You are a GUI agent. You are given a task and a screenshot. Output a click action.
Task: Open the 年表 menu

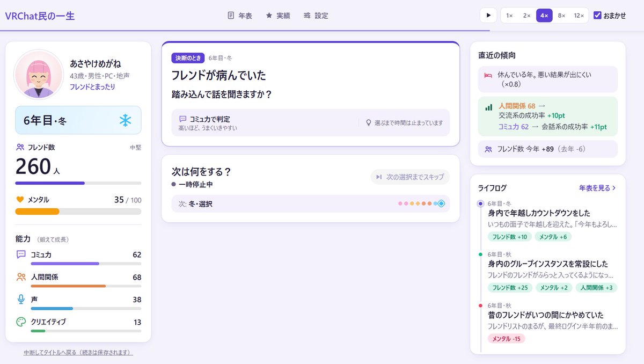click(x=240, y=16)
